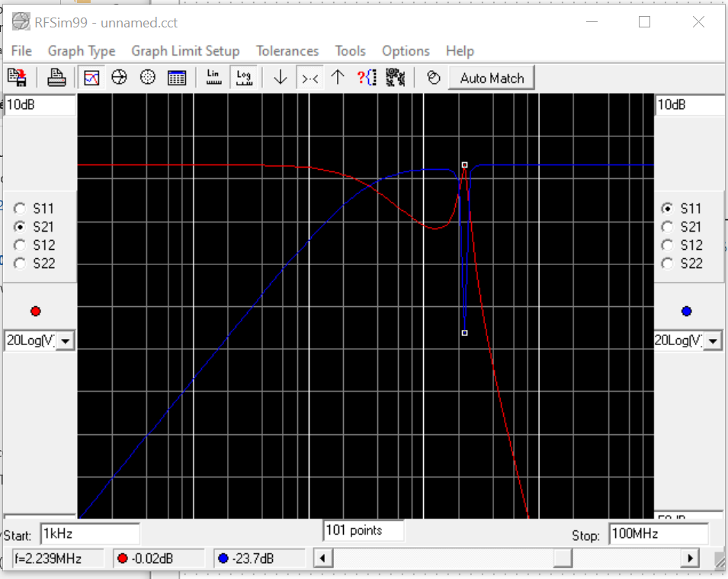Click the blue trace color dot
728x579 pixels.
coord(687,312)
